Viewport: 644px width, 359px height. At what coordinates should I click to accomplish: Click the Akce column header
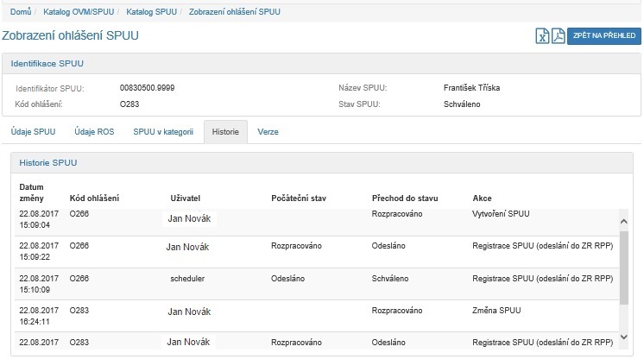pyautogui.click(x=483, y=198)
